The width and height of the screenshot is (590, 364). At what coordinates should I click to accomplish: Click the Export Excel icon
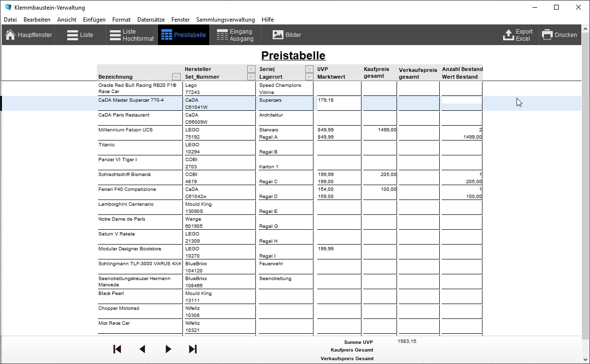(x=508, y=35)
